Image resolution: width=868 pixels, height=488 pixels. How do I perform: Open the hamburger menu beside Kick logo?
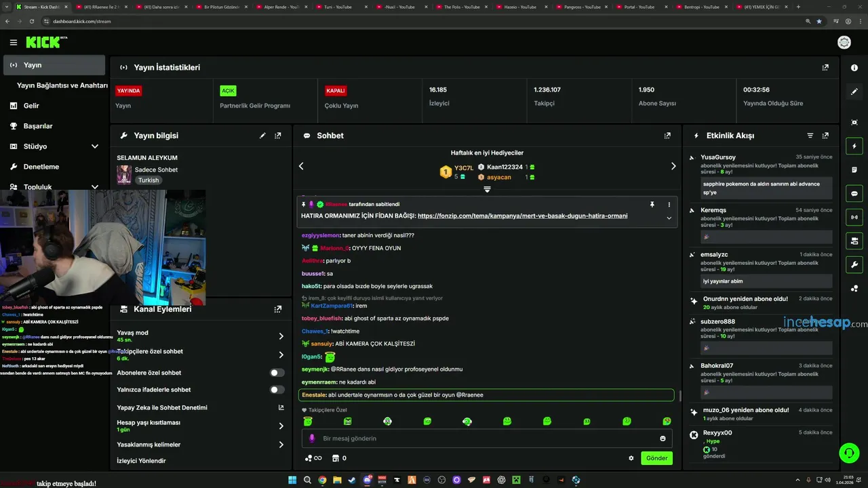[x=13, y=42]
